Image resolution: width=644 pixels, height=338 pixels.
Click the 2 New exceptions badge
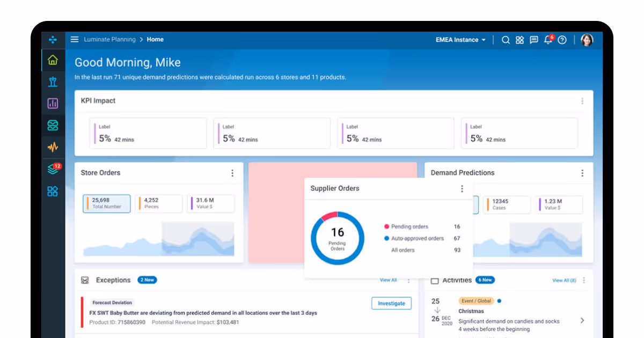click(147, 280)
